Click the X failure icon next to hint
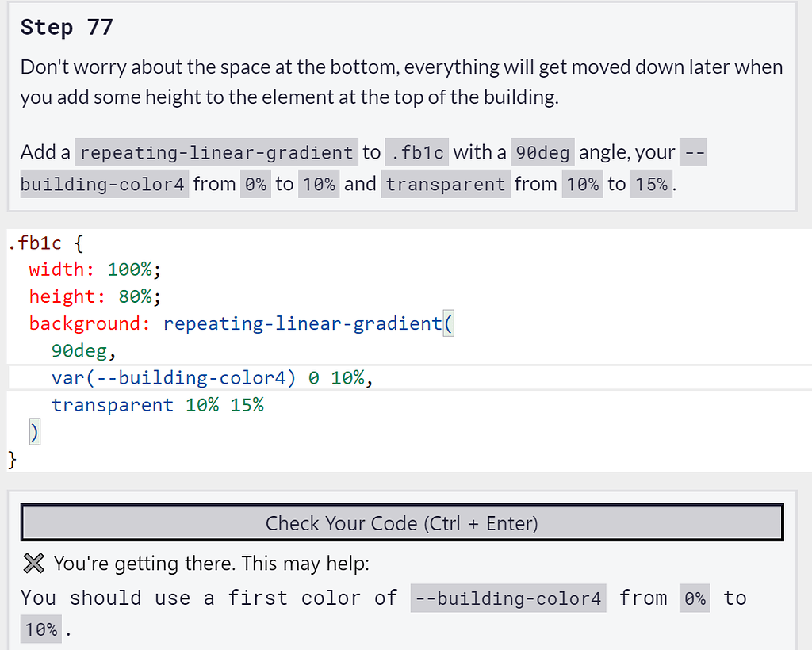 tap(33, 564)
